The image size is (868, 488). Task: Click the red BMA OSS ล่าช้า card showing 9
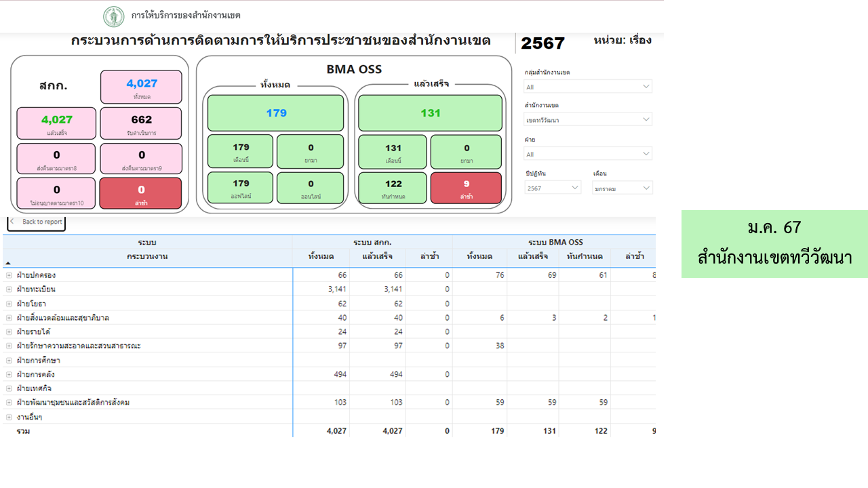pos(466,188)
